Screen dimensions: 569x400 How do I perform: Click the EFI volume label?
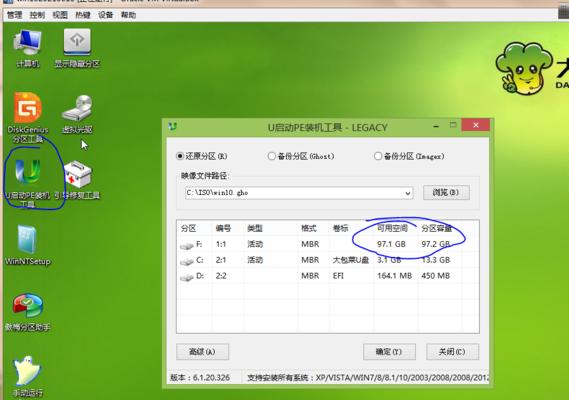338,276
